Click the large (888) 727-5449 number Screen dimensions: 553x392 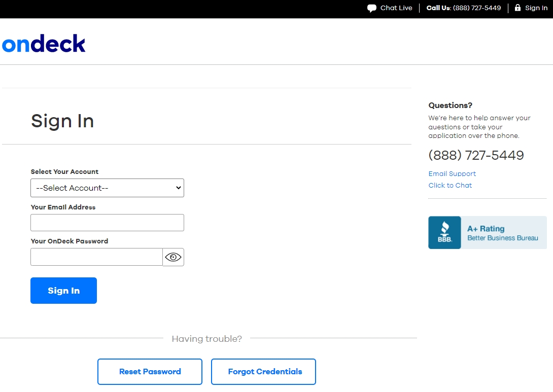pyautogui.click(x=476, y=155)
